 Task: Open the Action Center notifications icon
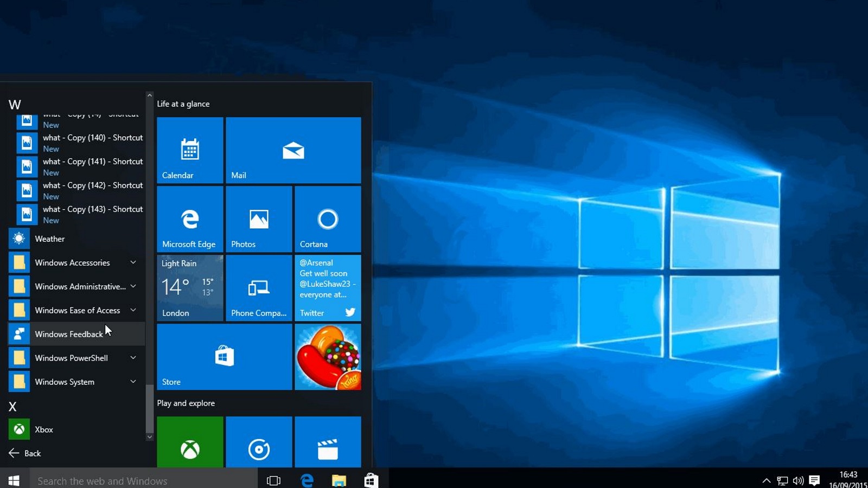click(x=814, y=480)
